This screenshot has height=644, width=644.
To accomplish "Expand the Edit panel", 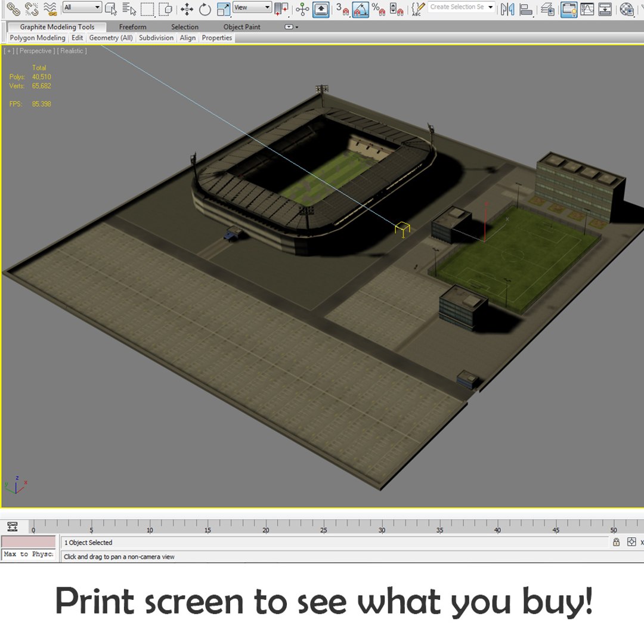I will pyautogui.click(x=77, y=38).
